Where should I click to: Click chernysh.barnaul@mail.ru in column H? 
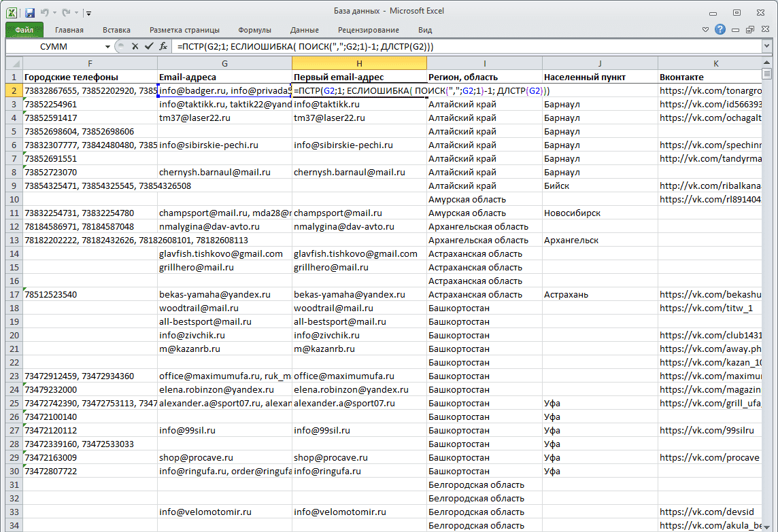(x=359, y=173)
